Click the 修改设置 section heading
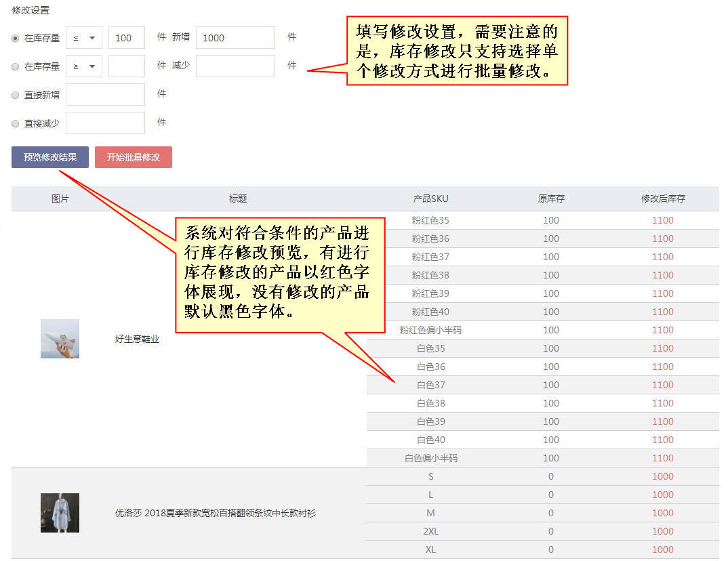 [x=31, y=10]
